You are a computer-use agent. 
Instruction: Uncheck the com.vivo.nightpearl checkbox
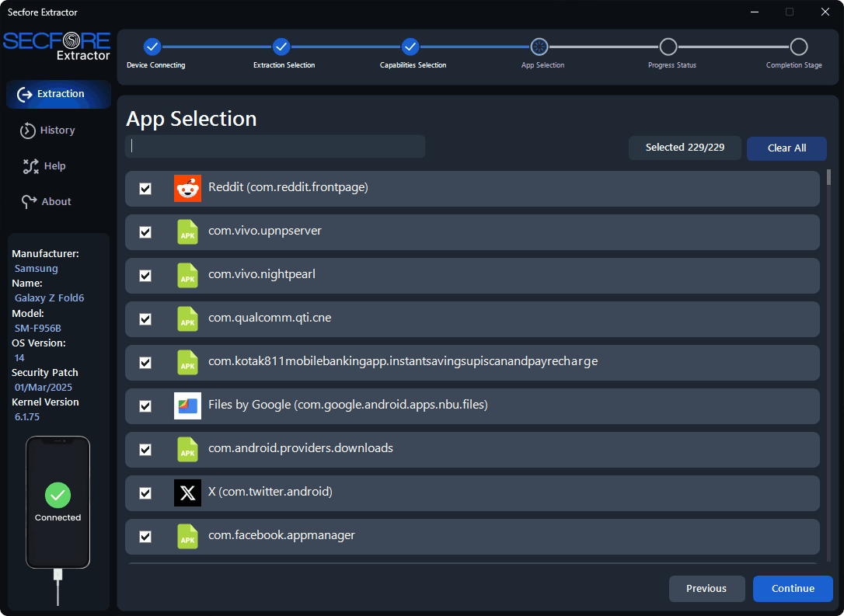(145, 276)
